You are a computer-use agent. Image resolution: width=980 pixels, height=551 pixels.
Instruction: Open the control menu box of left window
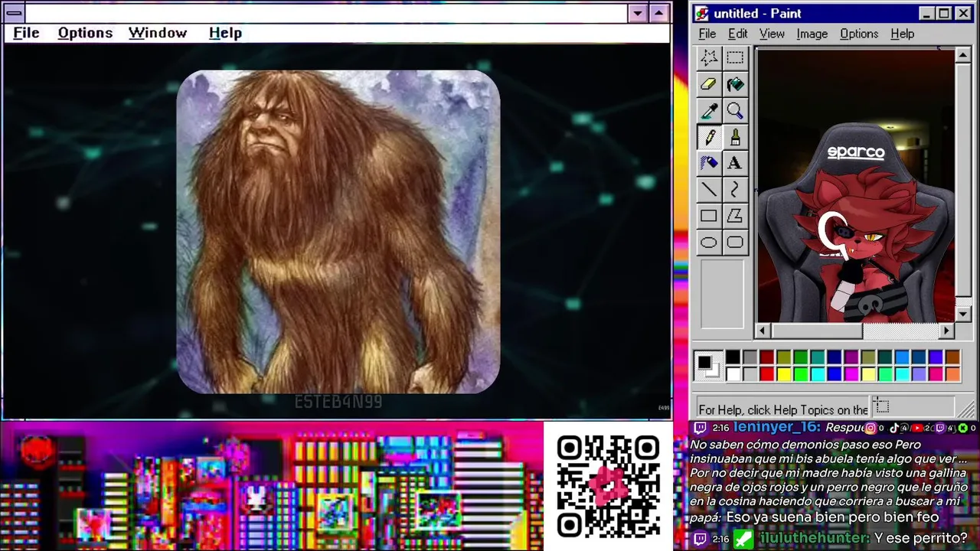tap(14, 13)
